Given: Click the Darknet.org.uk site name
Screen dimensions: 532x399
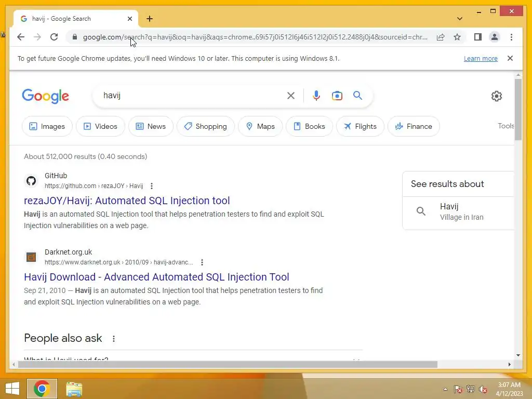Looking at the screenshot, I should click(68, 252).
